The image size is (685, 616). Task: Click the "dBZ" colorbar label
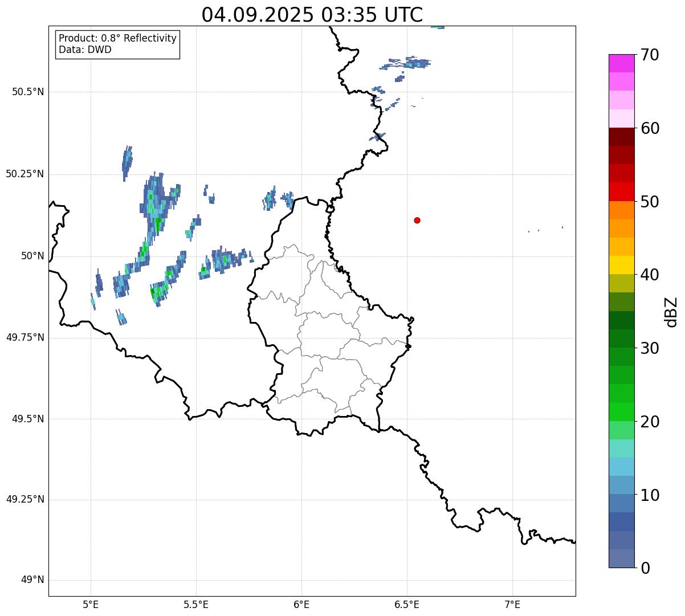click(671, 312)
